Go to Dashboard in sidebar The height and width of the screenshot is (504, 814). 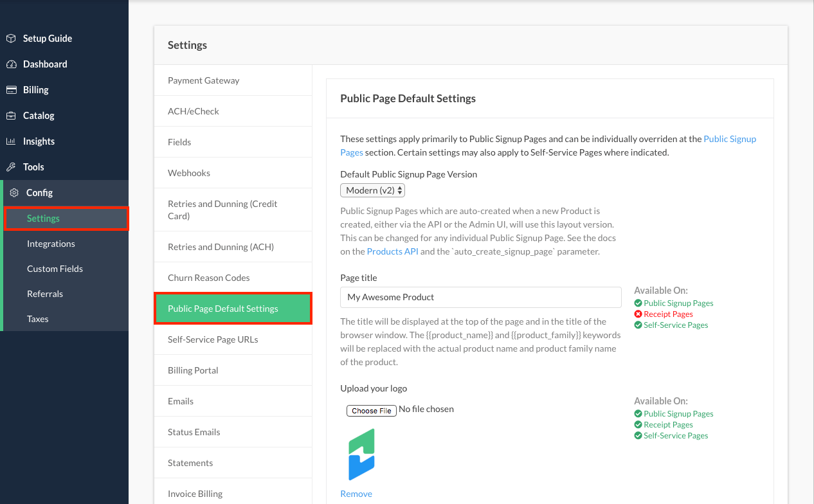pyautogui.click(x=64, y=64)
